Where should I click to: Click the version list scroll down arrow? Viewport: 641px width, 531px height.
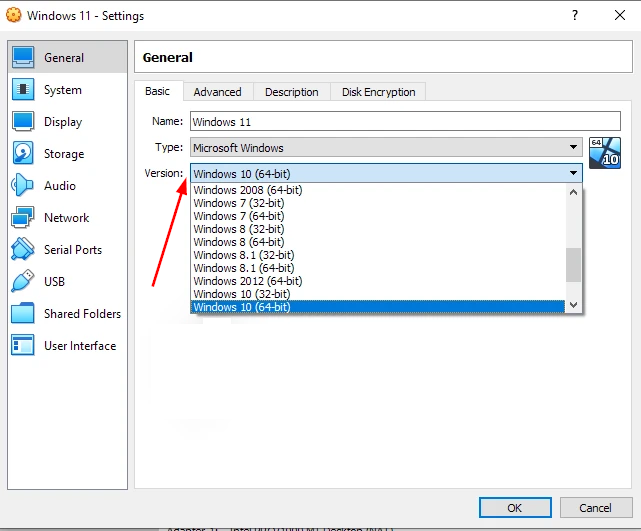click(573, 305)
